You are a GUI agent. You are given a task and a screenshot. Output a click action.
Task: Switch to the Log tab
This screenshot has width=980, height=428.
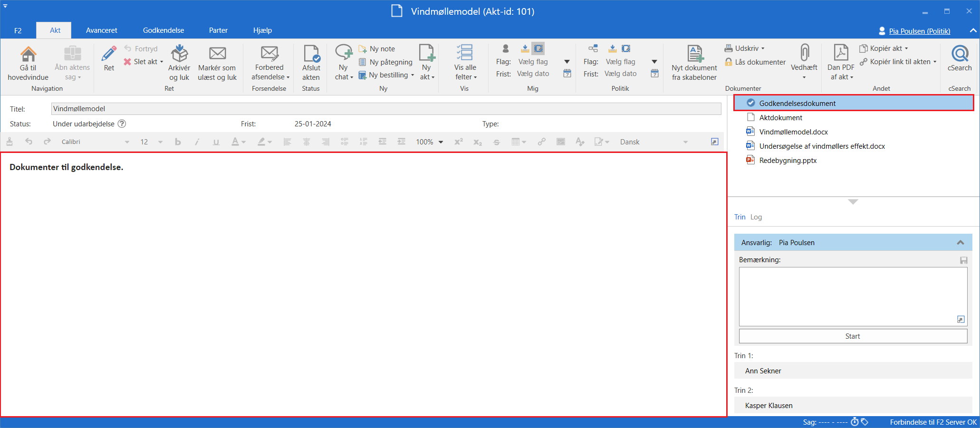pyautogui.click(x=756, y=217)
